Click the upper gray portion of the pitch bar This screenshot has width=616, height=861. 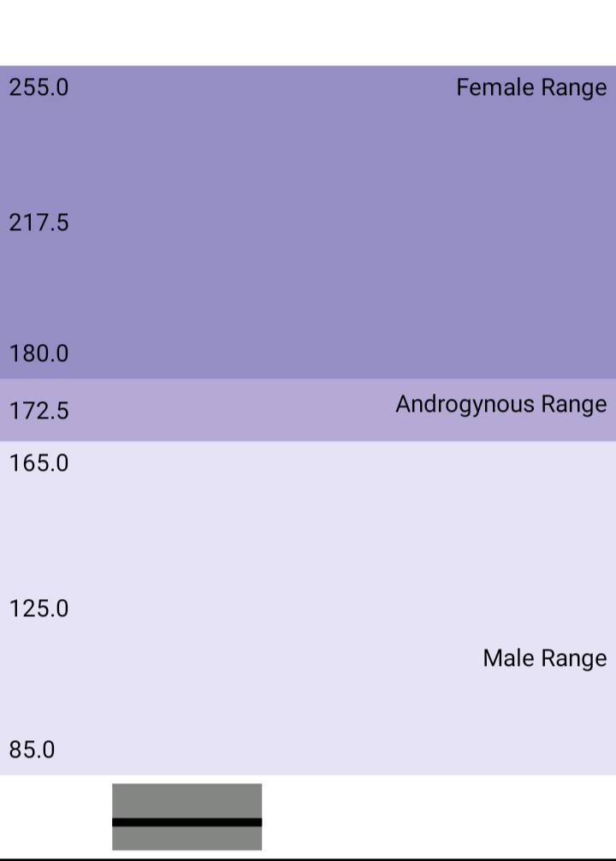tap(187, 800)
